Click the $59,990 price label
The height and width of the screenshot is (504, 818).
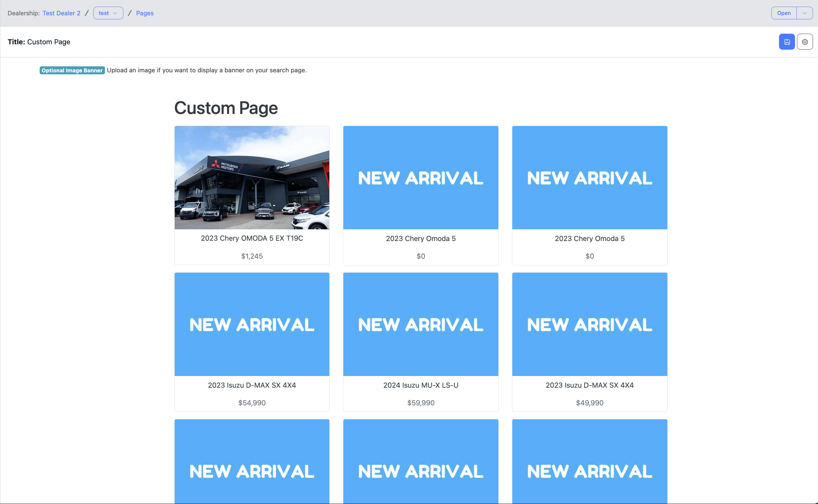pyautogui.click(x=421, y=403)
